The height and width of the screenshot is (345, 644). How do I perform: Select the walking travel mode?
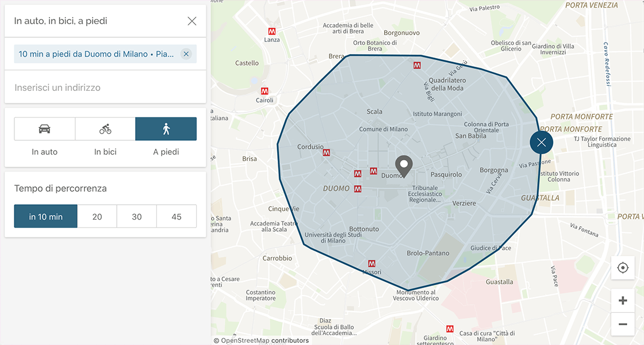pyautogui.click(x=166, y=129)
